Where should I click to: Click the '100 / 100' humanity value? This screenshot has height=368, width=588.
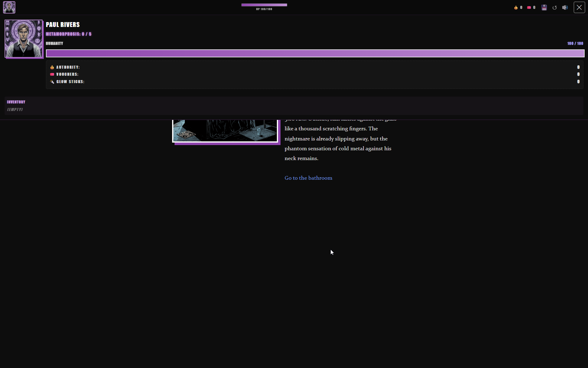(575, 44)
